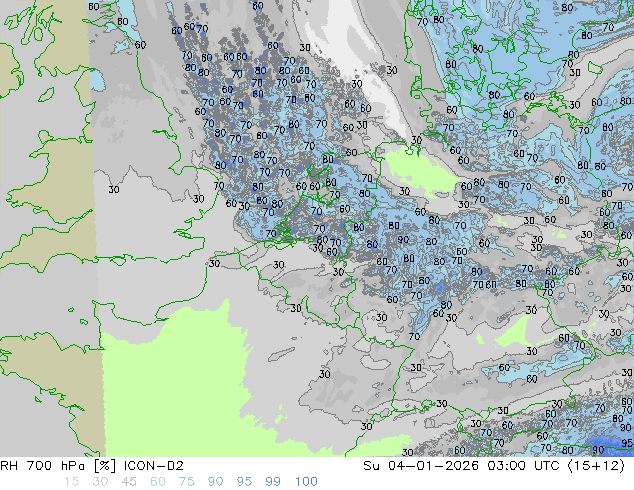Select legend value 45 in color scale
Viewport: 634px width, 490px height.
129,482
